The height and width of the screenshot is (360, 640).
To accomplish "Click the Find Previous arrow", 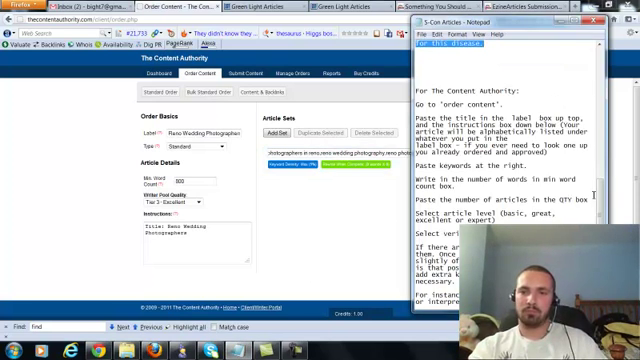I will (x=135, y=327).
